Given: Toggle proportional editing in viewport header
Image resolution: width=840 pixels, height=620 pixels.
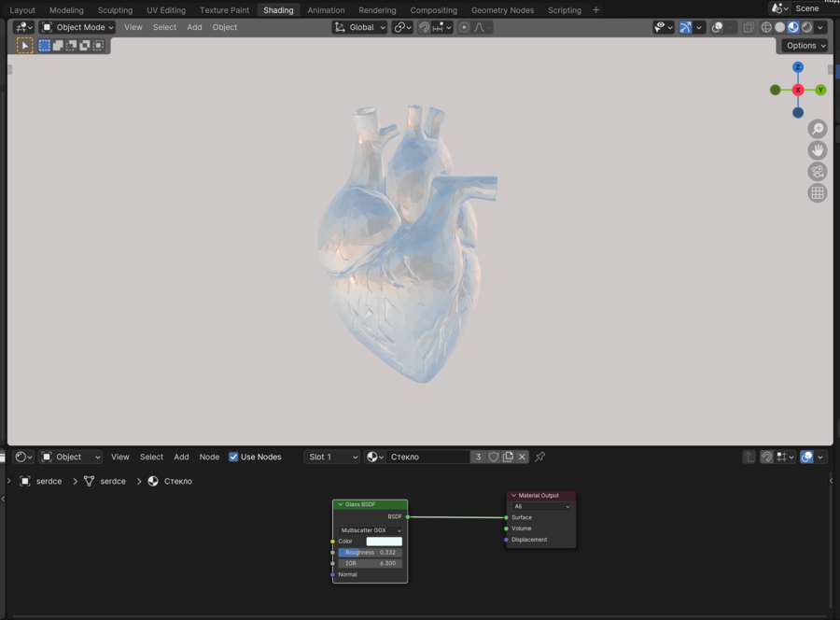Looking at the screenshot, I should click(464, 27).
